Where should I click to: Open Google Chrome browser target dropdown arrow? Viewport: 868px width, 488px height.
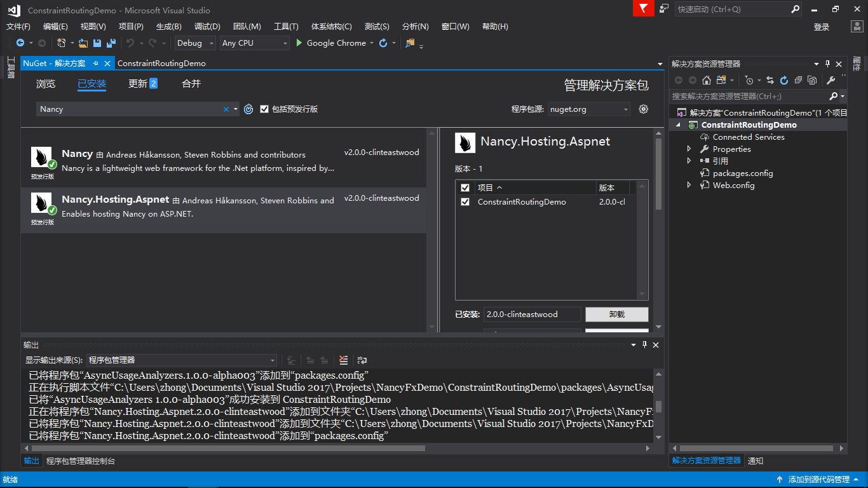[x=372, y=43]
